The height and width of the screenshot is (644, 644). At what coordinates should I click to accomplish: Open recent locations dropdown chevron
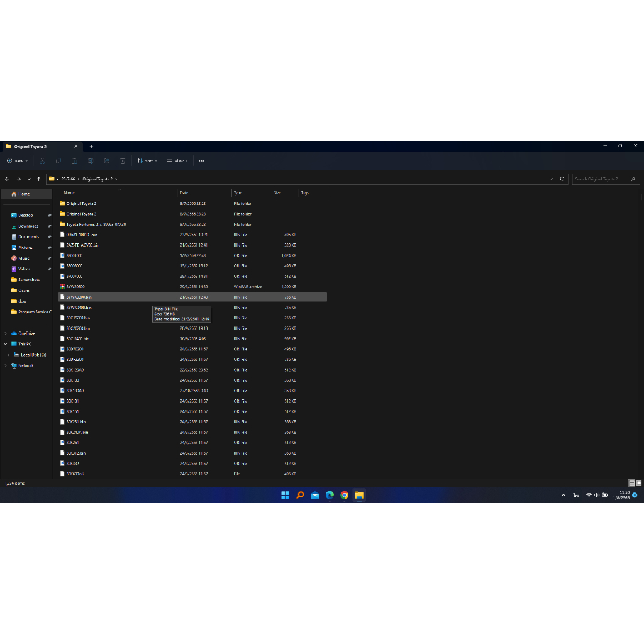[29, 179]
